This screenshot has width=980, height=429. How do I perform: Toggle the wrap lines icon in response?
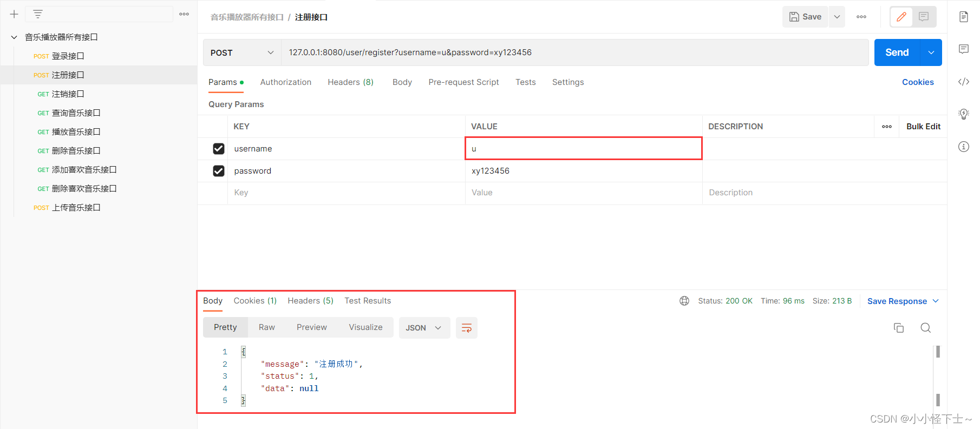pos(467,328)
